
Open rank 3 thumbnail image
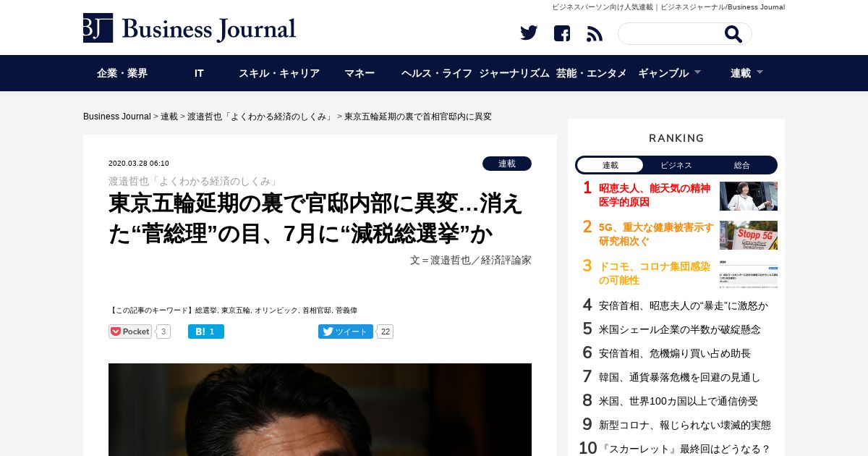tap(749, 274)
